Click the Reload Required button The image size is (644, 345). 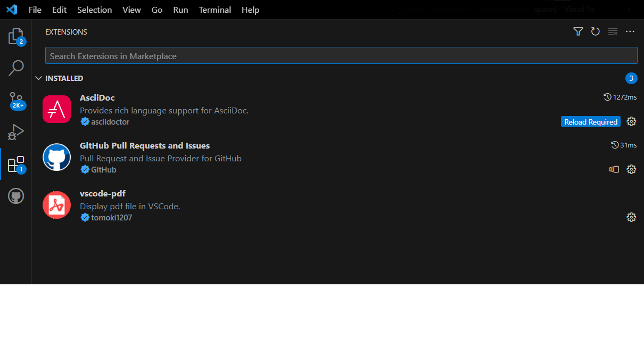click(590, 122)
